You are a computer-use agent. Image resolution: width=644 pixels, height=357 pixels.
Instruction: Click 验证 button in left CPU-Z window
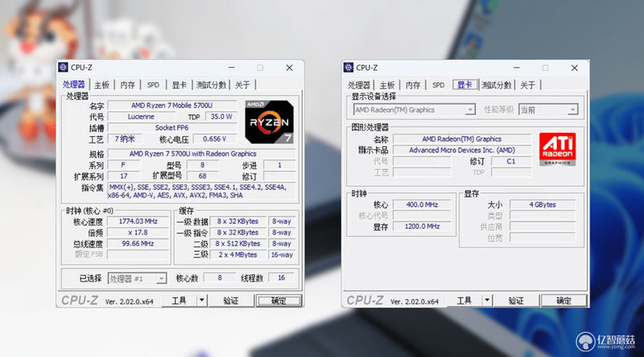point(231,301)
